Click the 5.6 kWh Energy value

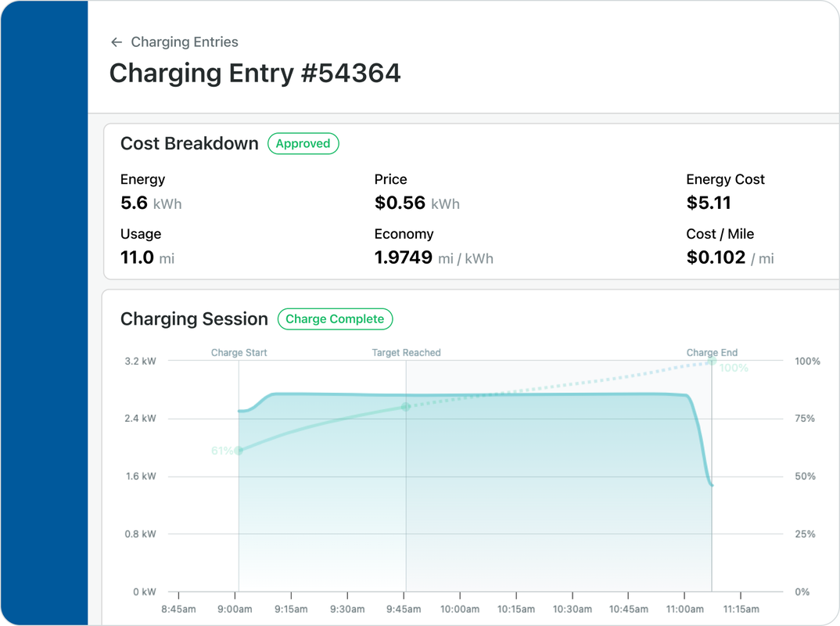click(x=151, y=203)
